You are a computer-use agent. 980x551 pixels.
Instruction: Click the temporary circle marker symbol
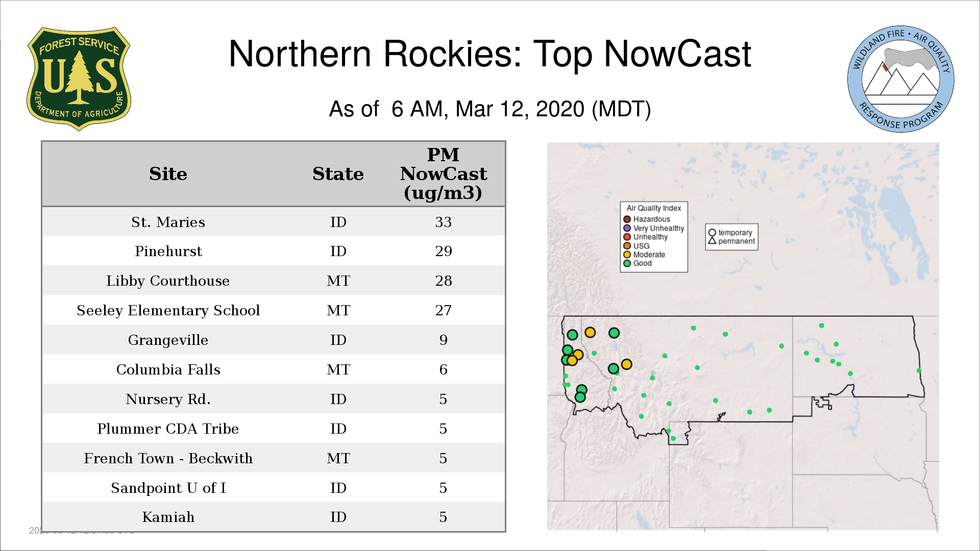click(712, 233)
